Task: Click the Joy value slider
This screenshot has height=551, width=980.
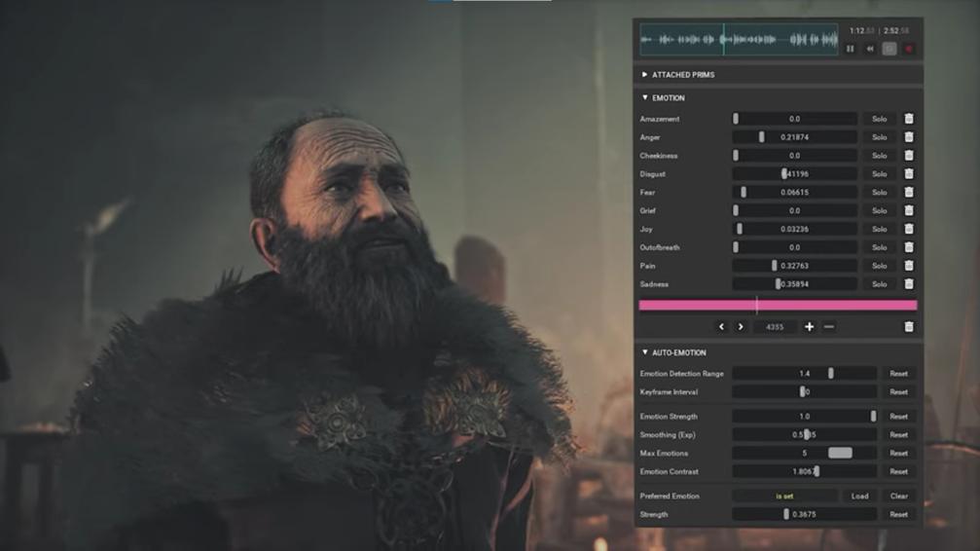Action: 794,229
